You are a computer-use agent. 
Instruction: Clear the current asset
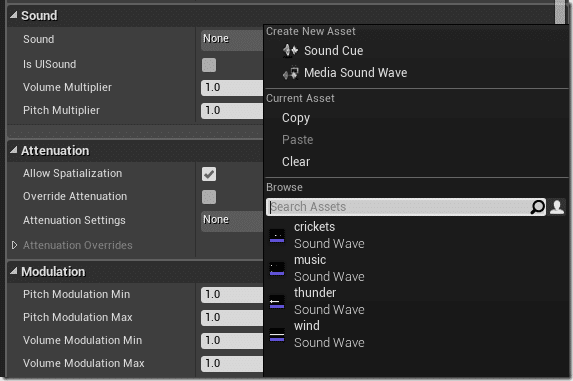point(296,161)
